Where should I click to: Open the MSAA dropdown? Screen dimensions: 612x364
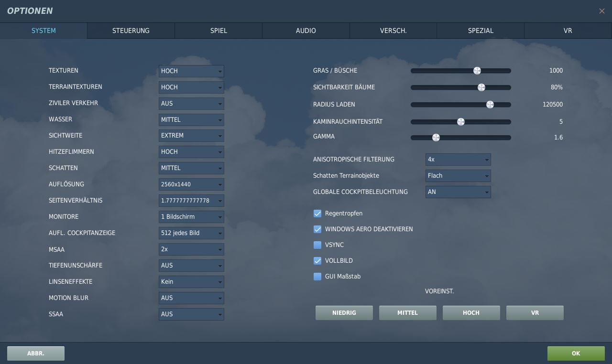point(191,249)
